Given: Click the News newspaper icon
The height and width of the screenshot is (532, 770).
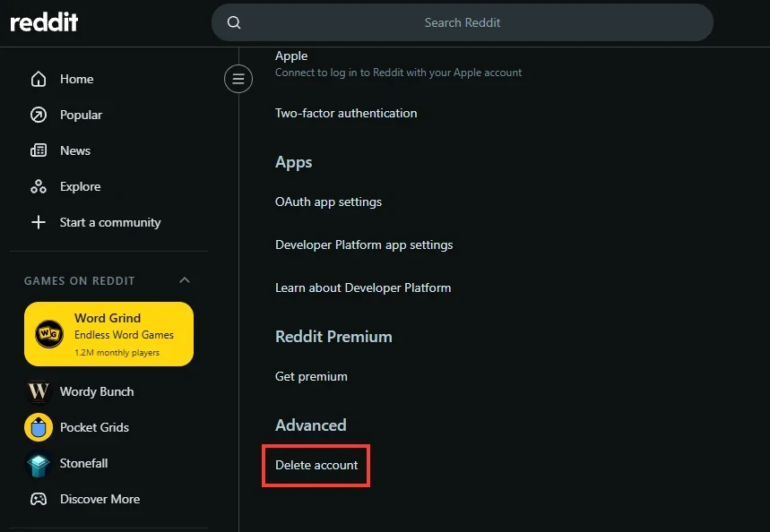Looking at the screenshot, I should coord(39,150).
